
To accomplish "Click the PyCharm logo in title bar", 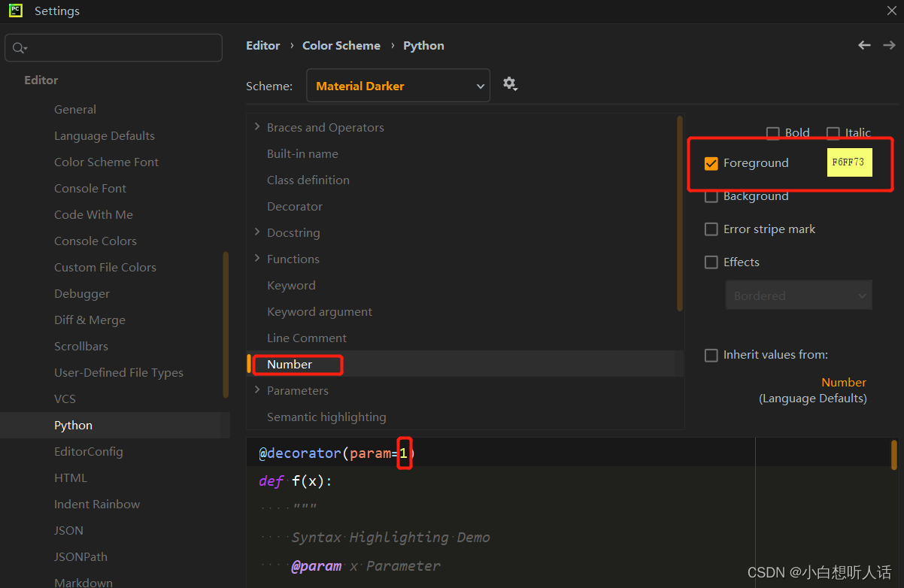I will click(15, 11).
